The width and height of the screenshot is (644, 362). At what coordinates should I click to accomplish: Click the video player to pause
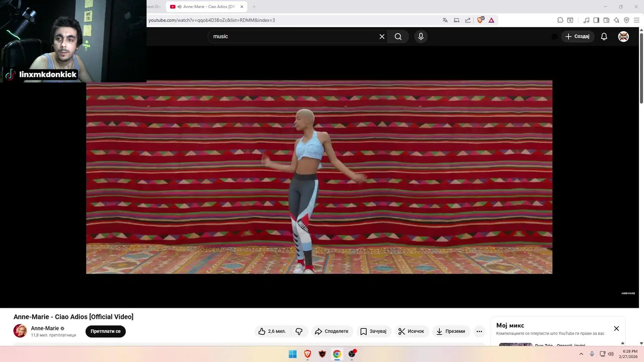click(319, 177)
